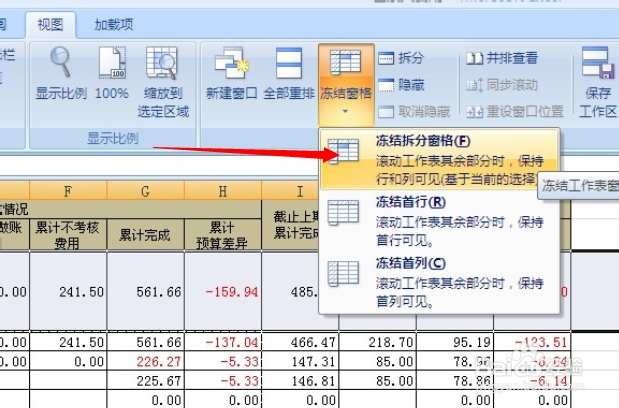Click cell with value -137.04
Screen dimensions: 619x408
point(223,342)
